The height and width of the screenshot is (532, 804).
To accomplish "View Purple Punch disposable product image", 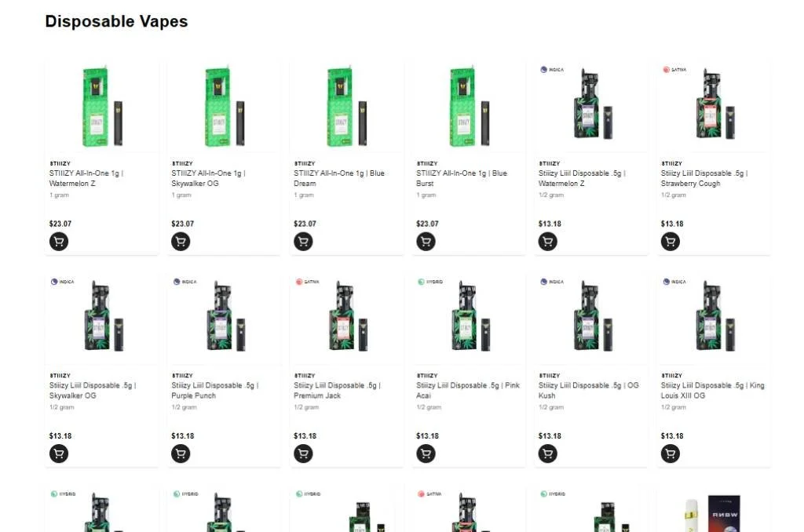I will tap(224, 318).
